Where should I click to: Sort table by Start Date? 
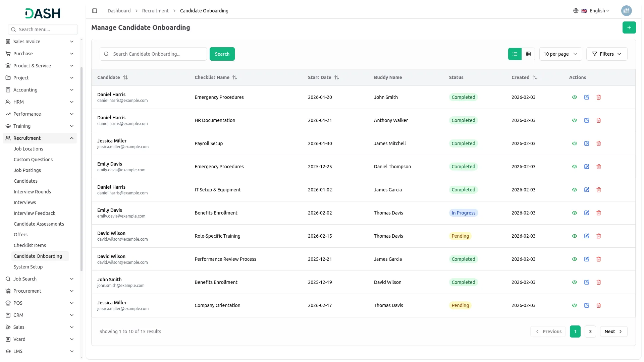pos(337,77)
